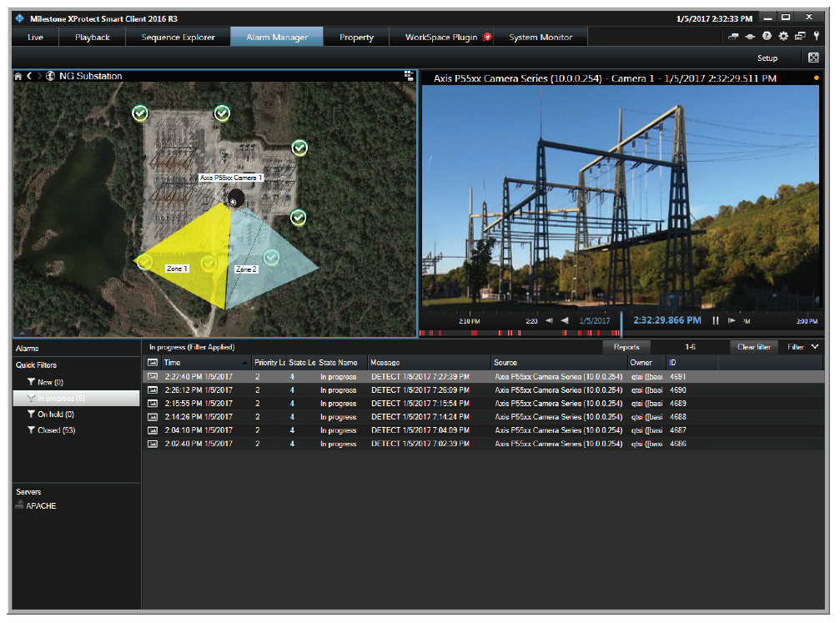Jump to the 2:10 PM timeline mark
Viewport: 840px width, 623px height.
click(470, 321)
